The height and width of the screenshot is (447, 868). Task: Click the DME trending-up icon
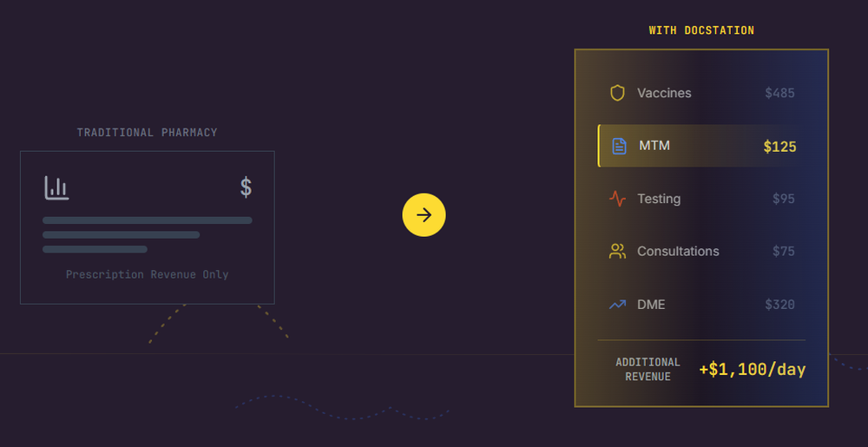pyautogui.click(x=617, y=305)
